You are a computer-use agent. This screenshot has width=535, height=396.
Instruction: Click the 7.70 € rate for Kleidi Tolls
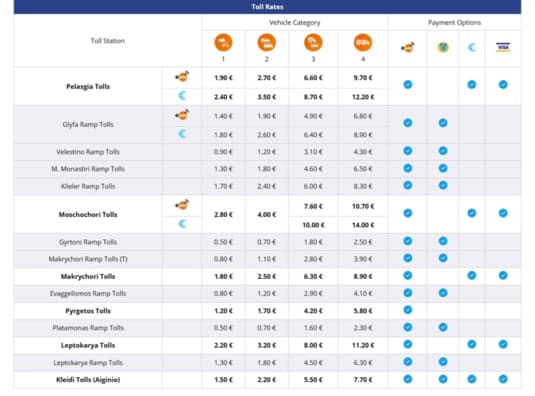point(363,380)
